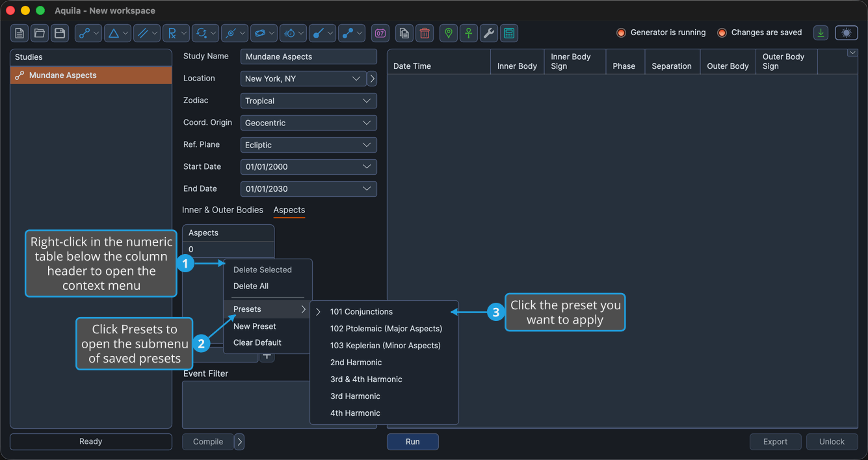
Task: Click the Date Time column header
Action: click(x=439, y=62)
